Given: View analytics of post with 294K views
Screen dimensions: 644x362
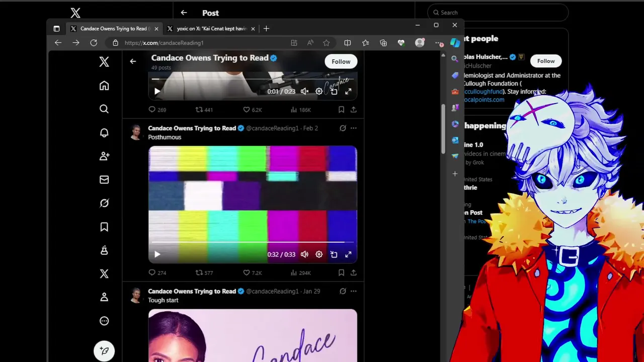Looking at the screenshot, I should (x=300, y=273).
